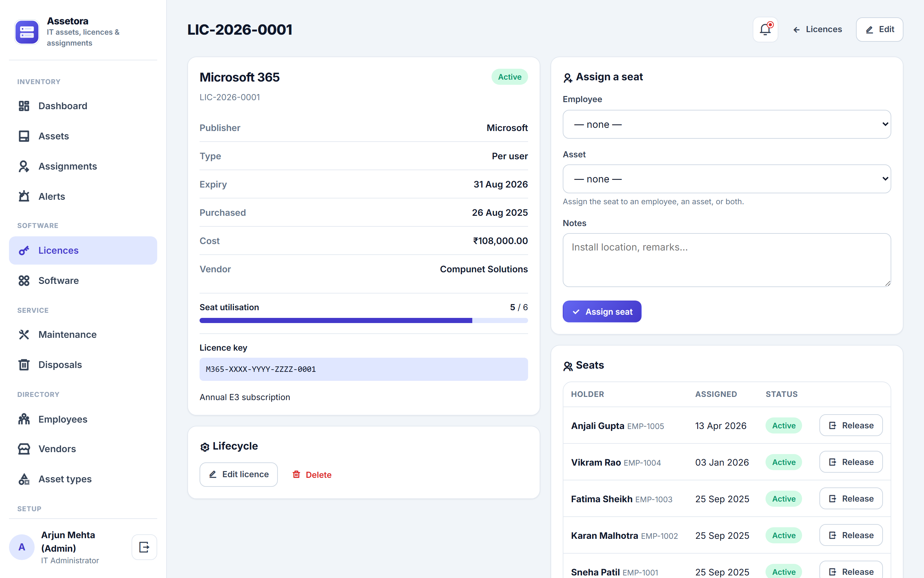Click the Assignments person icon

(24, 166)
